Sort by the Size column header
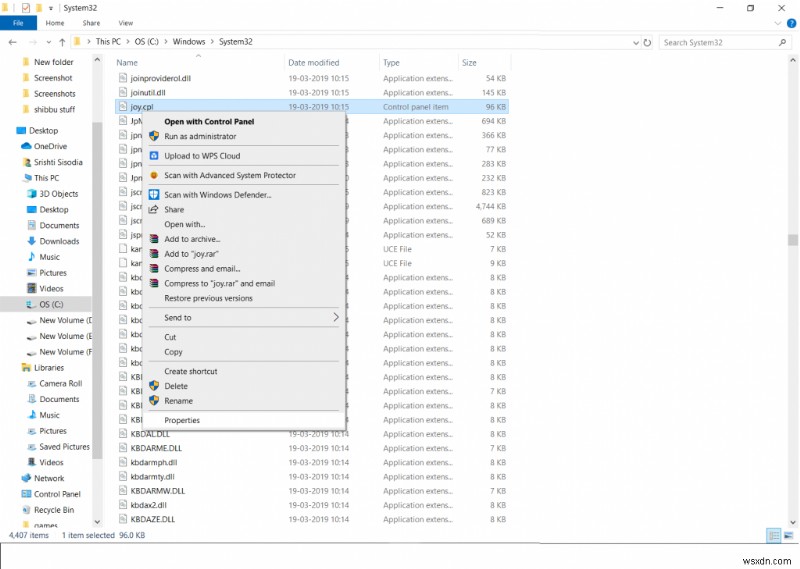Image resolution: width=800 pixels, height=569 pixels. point(469,63)
